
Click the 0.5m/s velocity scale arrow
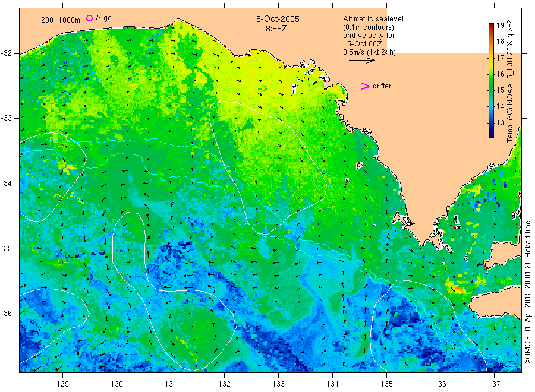pos(362,61)
